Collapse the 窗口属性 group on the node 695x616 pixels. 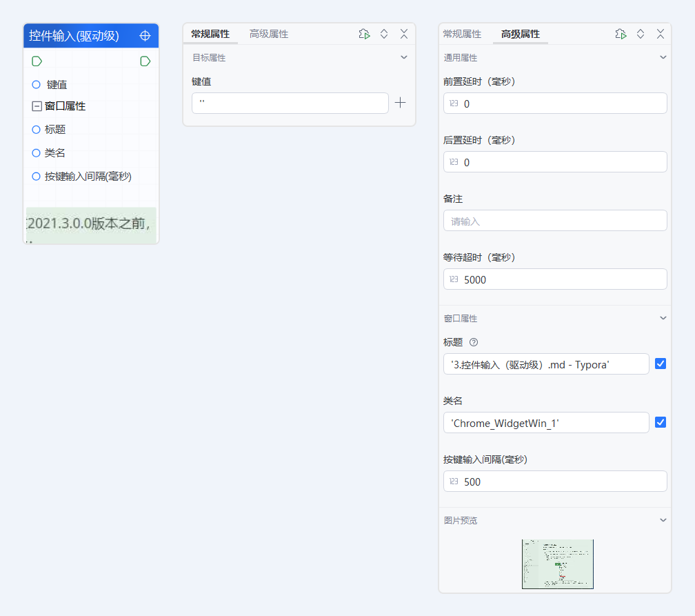pyautogui.click(x=35, y=106)
